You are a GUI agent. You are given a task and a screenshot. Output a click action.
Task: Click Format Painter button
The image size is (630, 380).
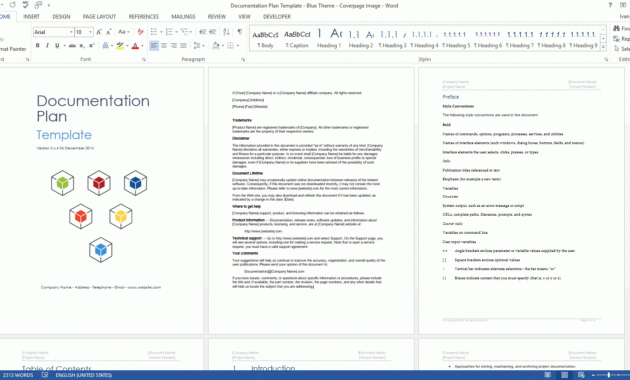point(12,49)
